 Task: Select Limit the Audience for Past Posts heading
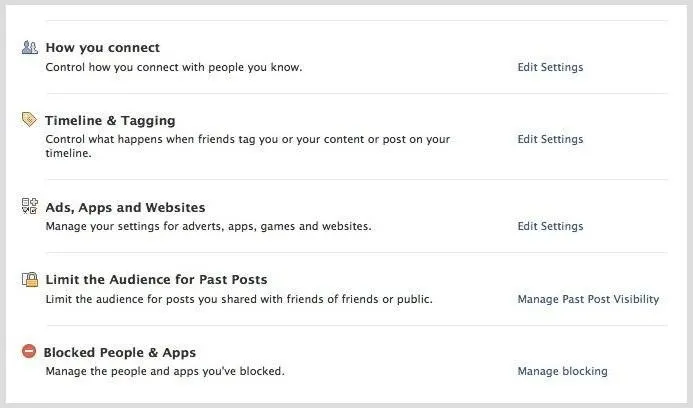(x=156, y=280)
